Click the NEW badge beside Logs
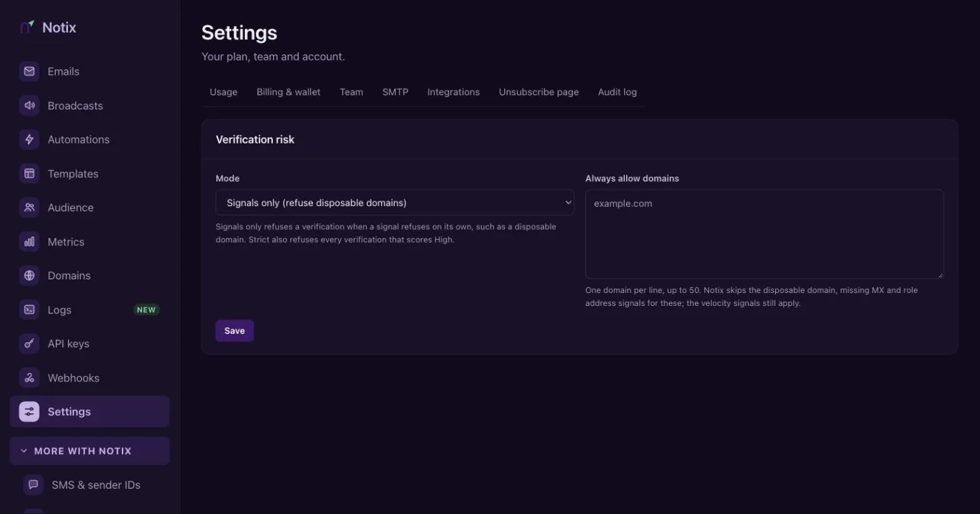The height and width of the screenshot is (514, 980). [146, 310]
